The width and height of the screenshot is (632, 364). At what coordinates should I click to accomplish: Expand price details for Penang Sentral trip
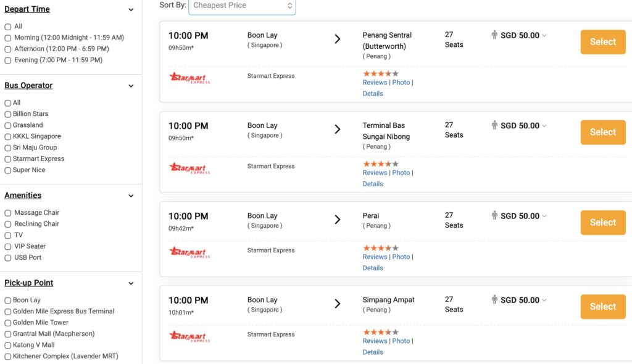[544, 36]
